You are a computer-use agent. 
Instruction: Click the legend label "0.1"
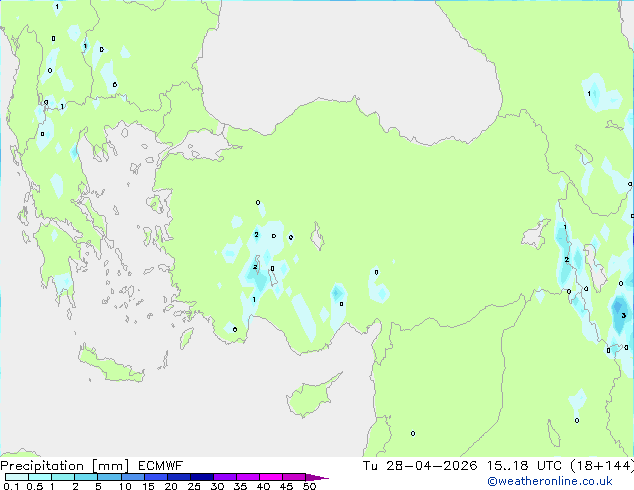coord(11,486)
